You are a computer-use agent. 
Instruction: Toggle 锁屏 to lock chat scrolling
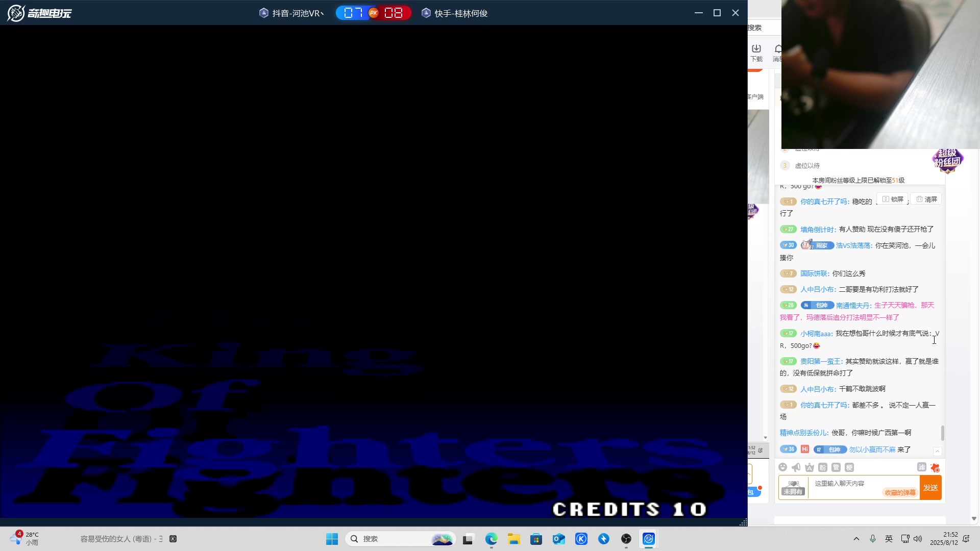click(x=893, y=199)
